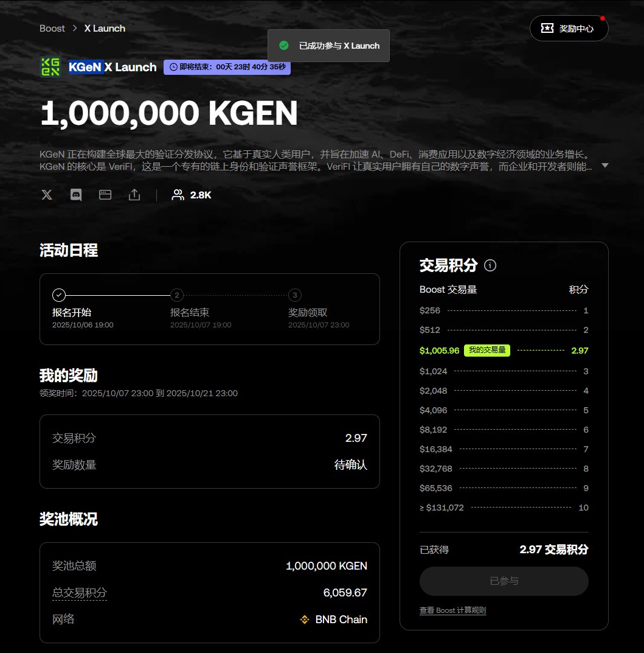Click the $4,096 tier row
Image resolution: width=644 pixels, height=653 pixels.
pyautogui.click(x=504, y=410)
